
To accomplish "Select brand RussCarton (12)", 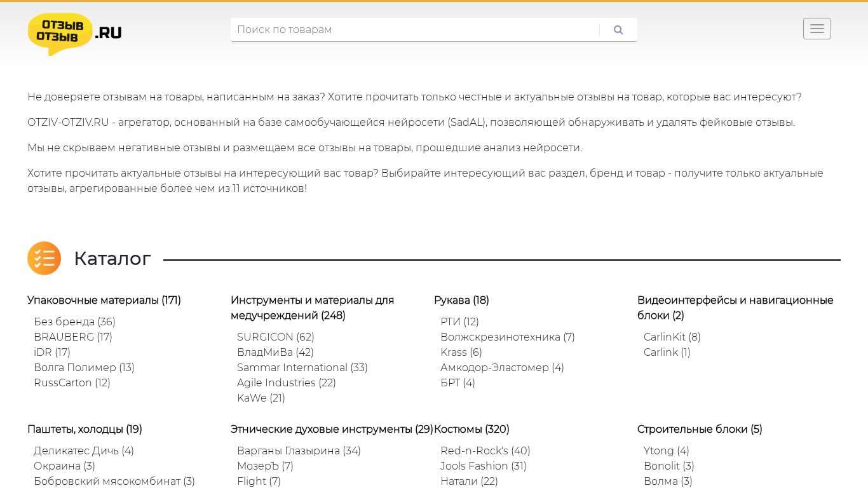I will pyautogui.click(x=72, y=383).
